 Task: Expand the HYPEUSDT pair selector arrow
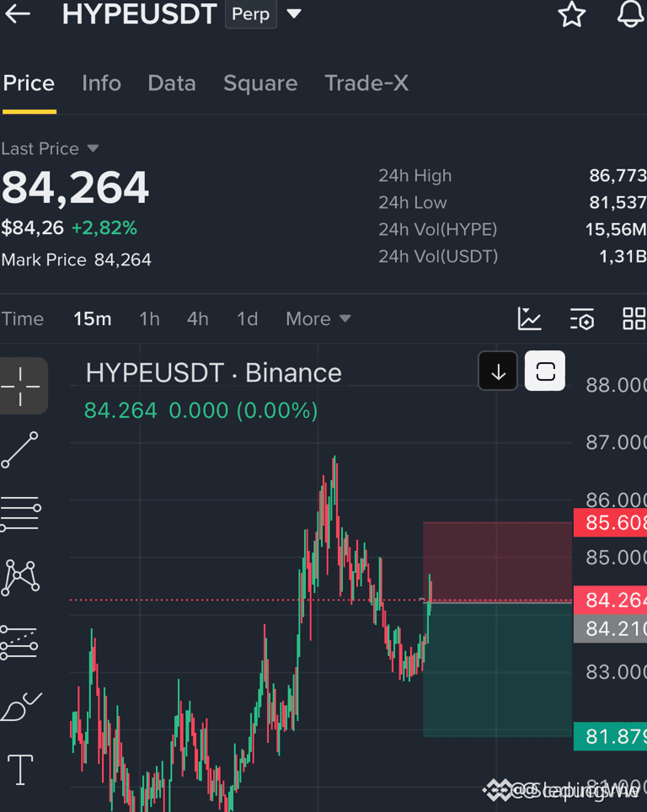[x=294, y=14]
